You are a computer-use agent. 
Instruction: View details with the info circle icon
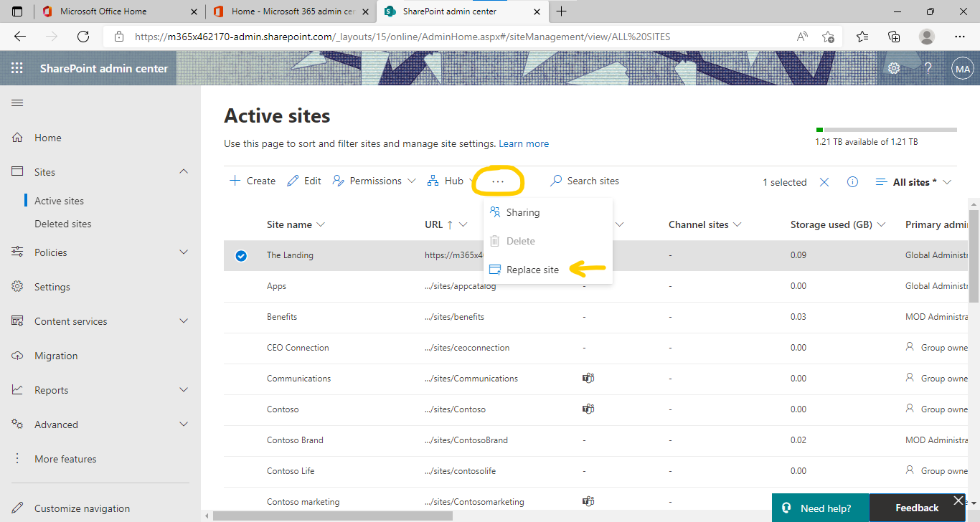pyautogui.click(x=852, y=181)
